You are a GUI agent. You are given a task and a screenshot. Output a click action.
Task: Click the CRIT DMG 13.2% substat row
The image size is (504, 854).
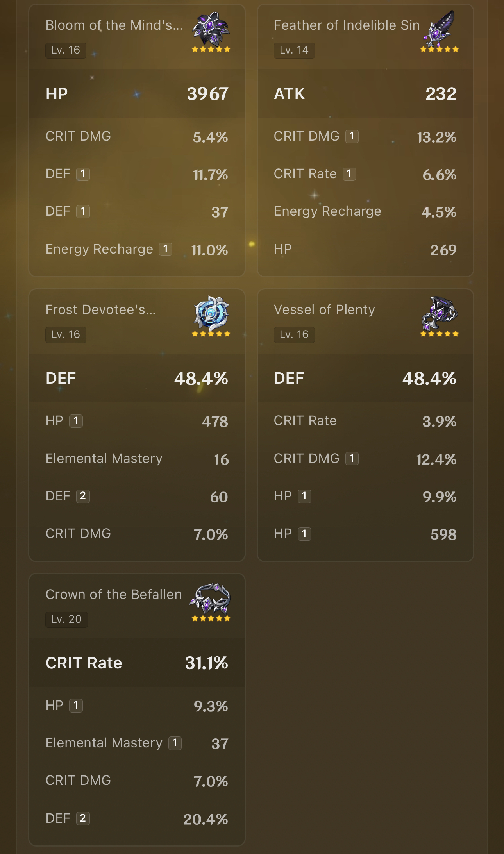click(x=365, y=136)
